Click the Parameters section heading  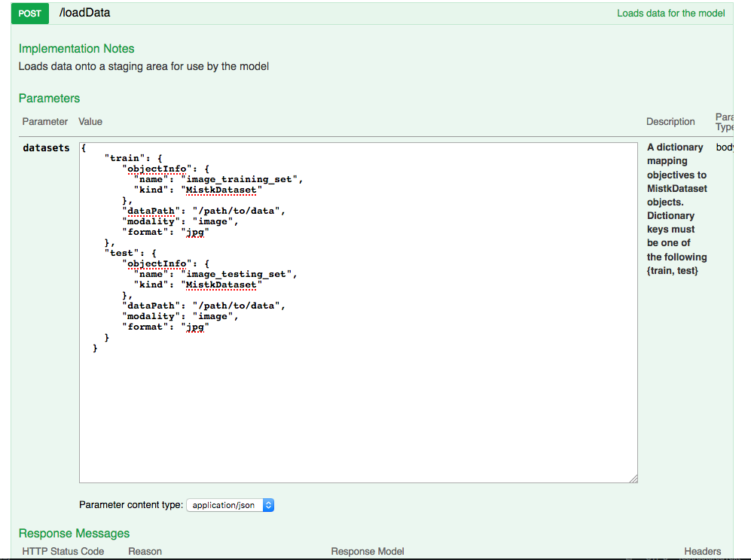[x=49, y=98]
